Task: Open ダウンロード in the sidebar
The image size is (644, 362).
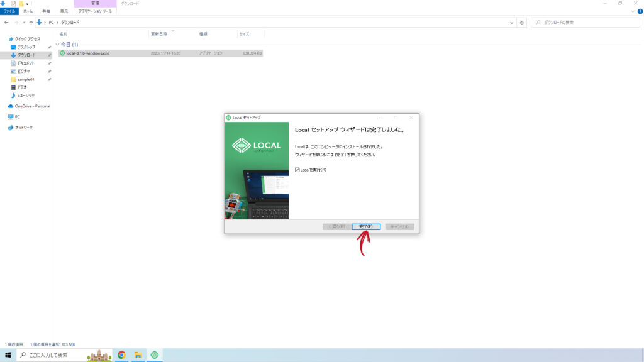Action: [26, 55]
